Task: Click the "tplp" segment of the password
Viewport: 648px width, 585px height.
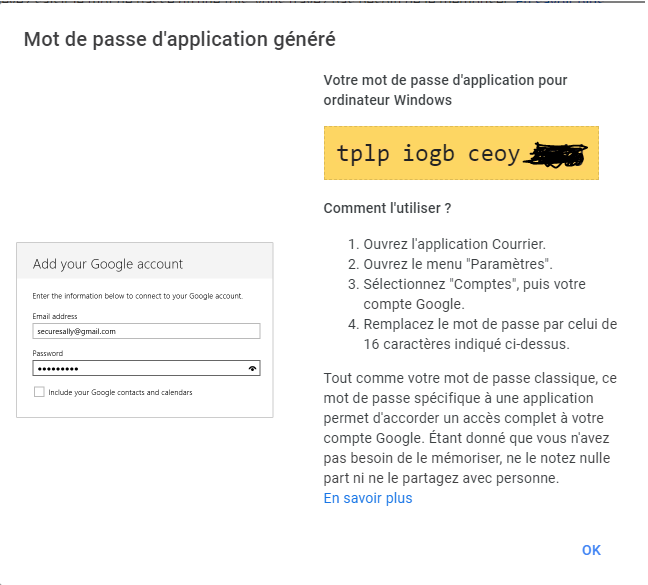Action: point(363,155)
